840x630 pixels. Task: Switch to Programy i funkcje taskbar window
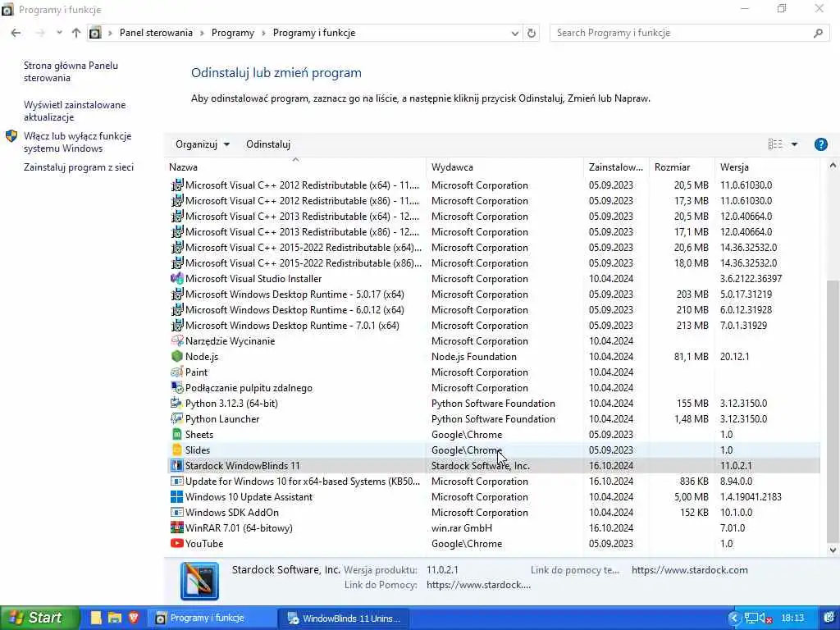(x=212, y=619)
